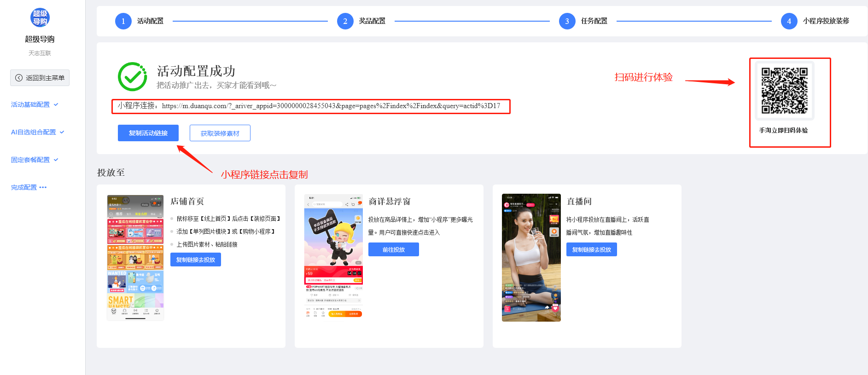The width and height of the screenshot is (868, 375).
Task: Click 前往投放 button under 商详悬浮窗
Action: pos(394,249)
